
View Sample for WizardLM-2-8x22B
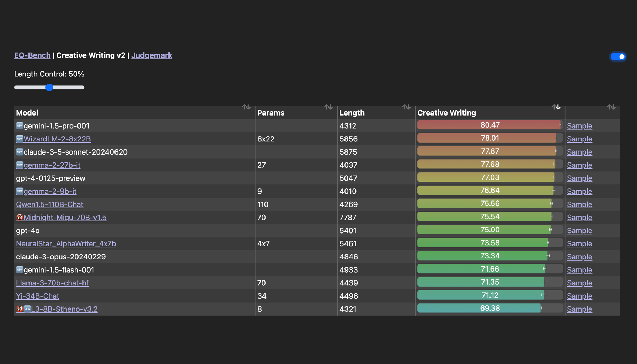(579, 139)
